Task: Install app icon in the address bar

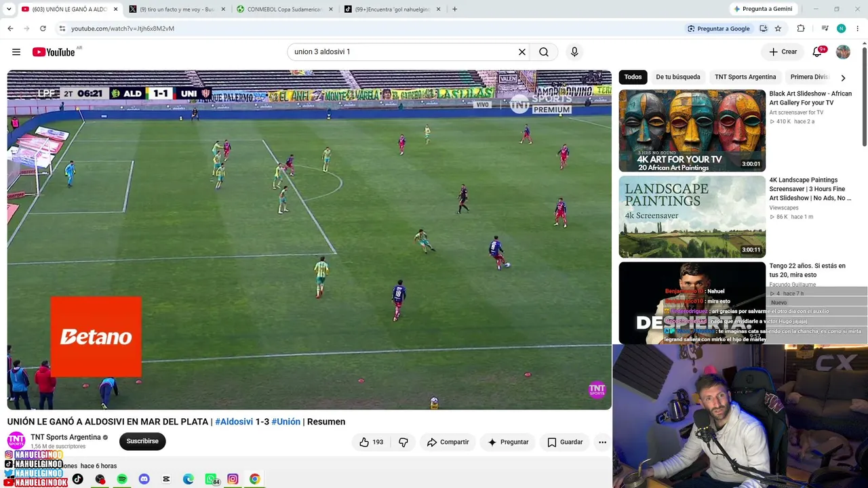Action: click(764, 28)
